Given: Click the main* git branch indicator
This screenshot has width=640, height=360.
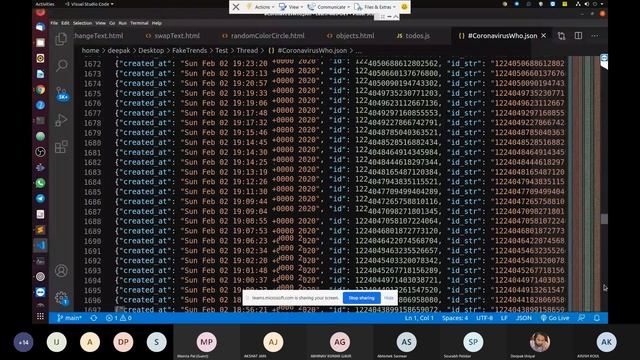Looking at the screenshot, I should point(69,318).
